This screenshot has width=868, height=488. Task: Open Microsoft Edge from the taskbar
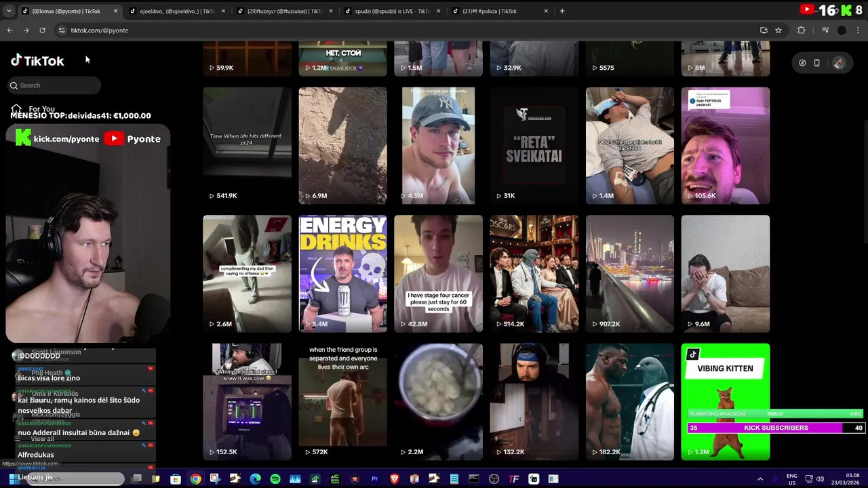(255, 479)
